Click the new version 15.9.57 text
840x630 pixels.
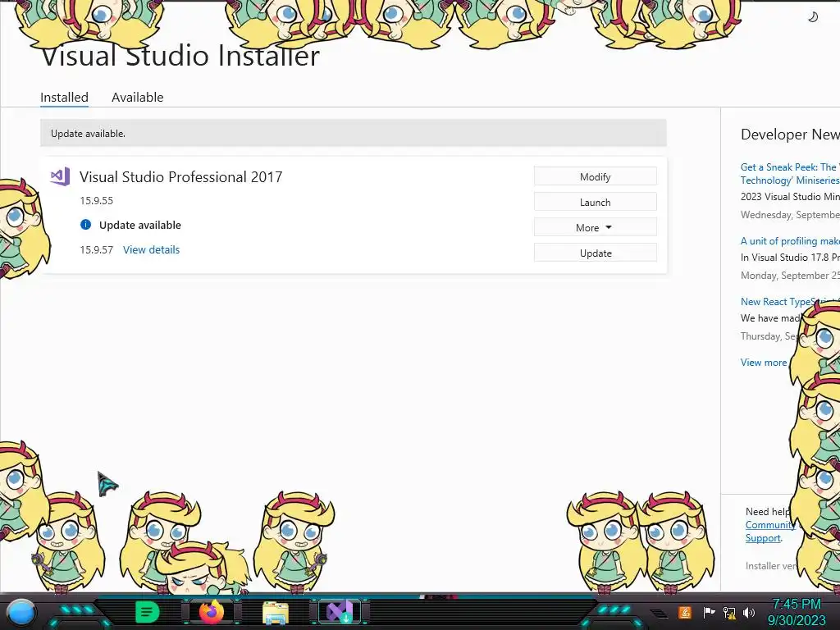coord(97,249)
